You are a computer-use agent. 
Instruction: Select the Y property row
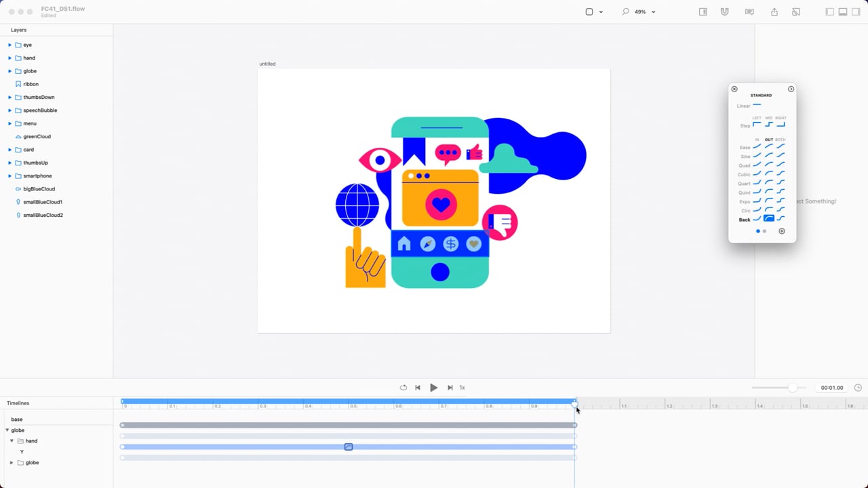click(x=22, y=451)
